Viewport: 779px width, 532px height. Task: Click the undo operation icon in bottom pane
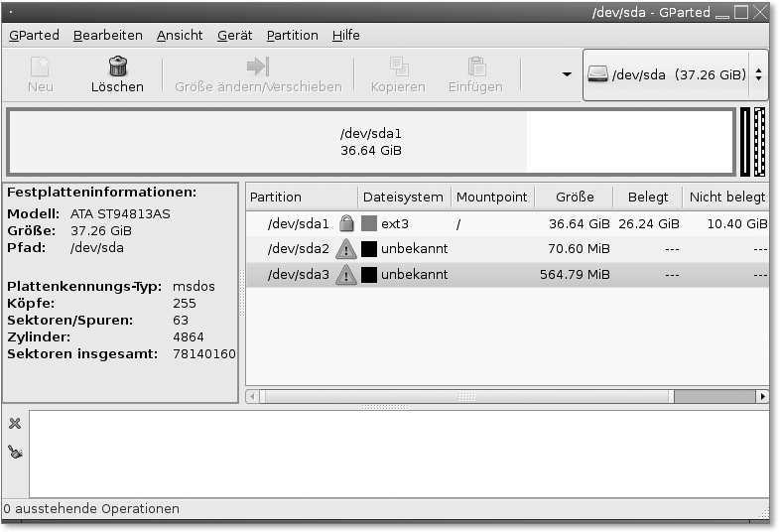tap(15, 452)
